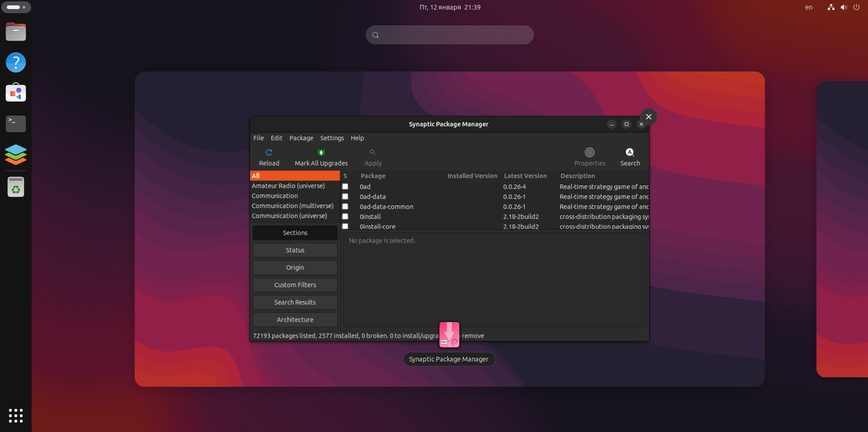Click the Custom Filters button
This screenshot has width=868, height=432.
tap(295, 285)
